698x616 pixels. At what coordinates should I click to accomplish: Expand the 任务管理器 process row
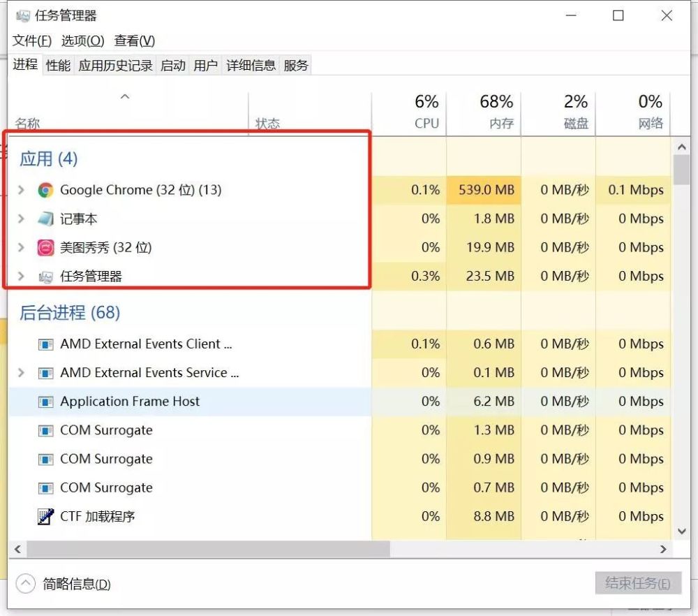click(21, 276)
